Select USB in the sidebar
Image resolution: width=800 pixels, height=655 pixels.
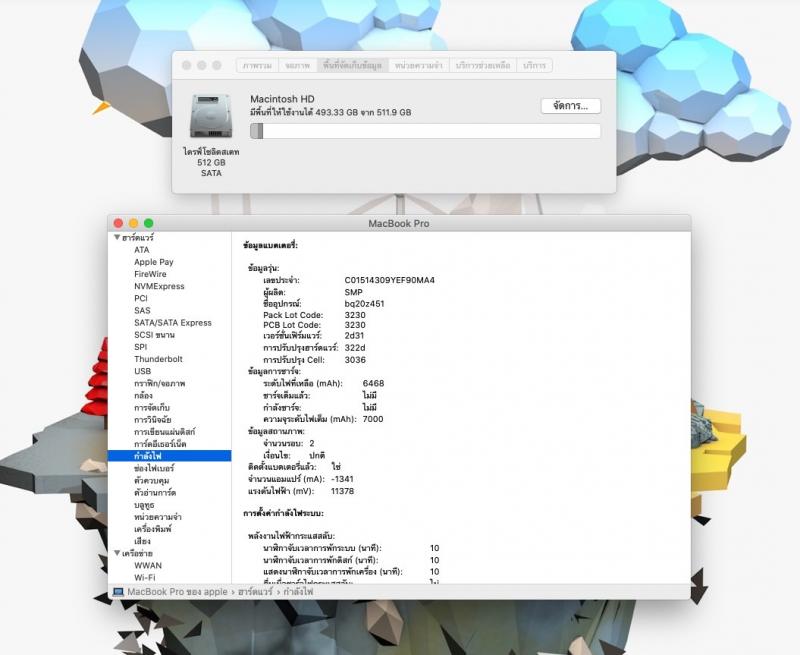(x=142, y=371)
